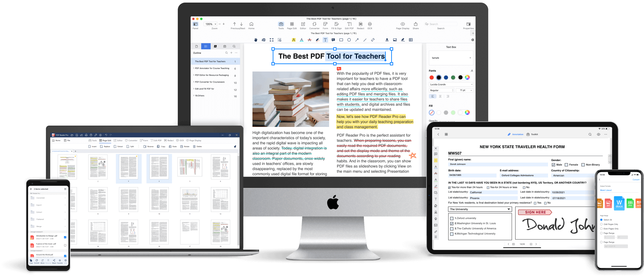The height and width of the screenshot is (277, 644).
Task: Select the hand pan tool
Action: tap(256, 40)
